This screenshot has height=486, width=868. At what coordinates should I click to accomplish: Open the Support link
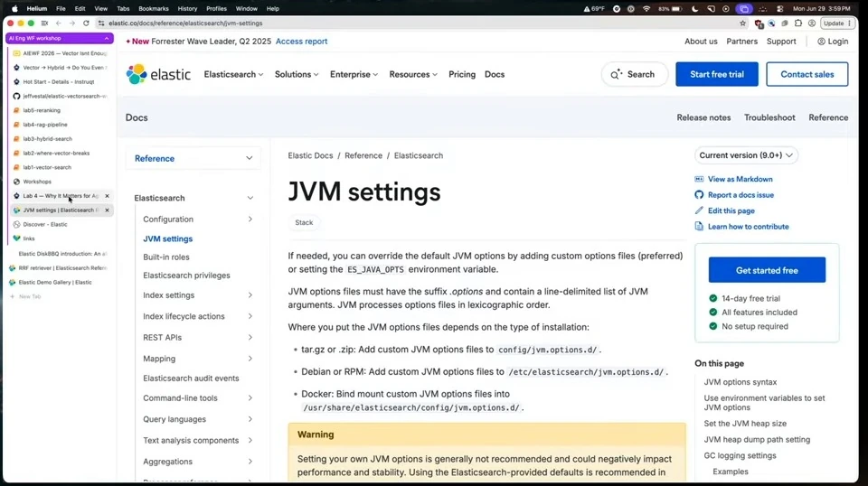click(x=781, y=42)
